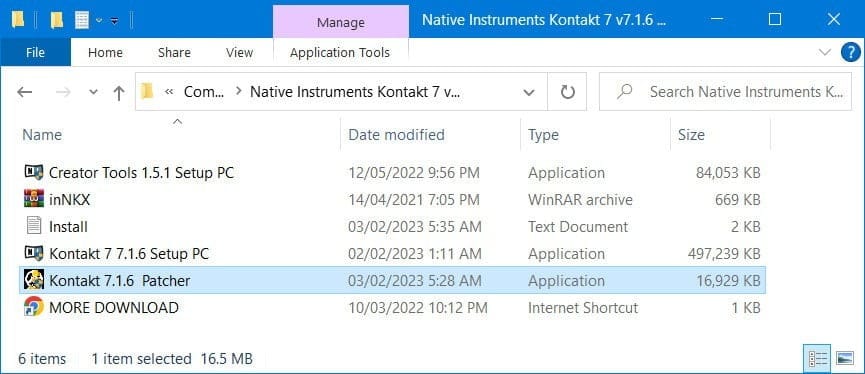The height and width of the screenshot is (374, 865).
Task: Switch to the large icons view layout
Action: click(x=845, y=358)
